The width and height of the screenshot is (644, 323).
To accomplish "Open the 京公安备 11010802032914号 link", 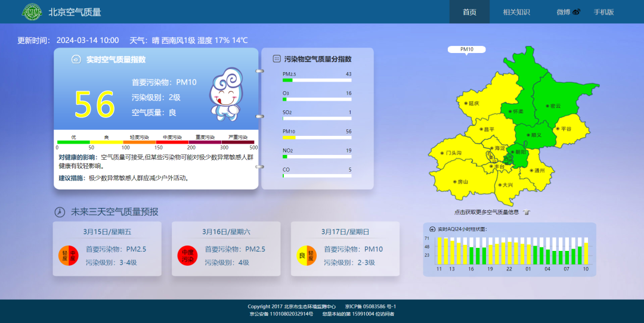I will (283, 314).
